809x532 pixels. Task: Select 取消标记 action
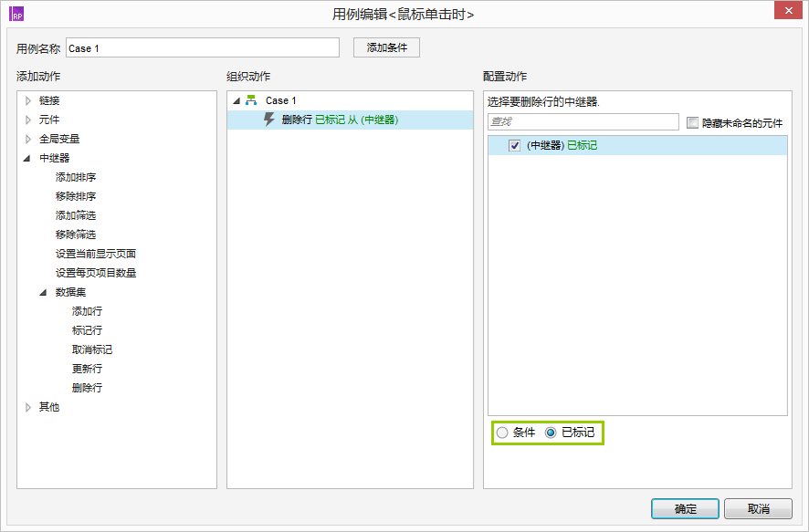(x=92, y=349)
